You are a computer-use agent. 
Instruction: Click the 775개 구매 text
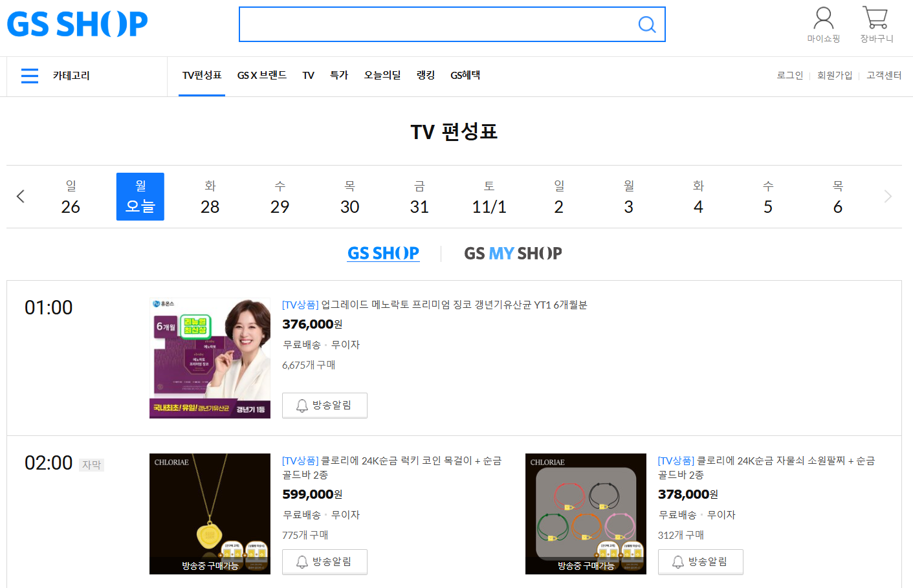305,535
